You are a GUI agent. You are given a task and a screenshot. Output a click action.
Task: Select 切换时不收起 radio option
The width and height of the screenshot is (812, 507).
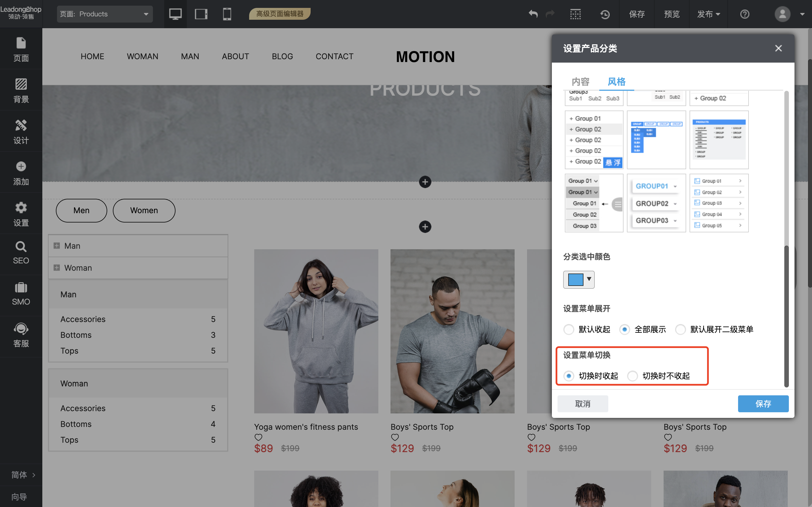[632, 376]
